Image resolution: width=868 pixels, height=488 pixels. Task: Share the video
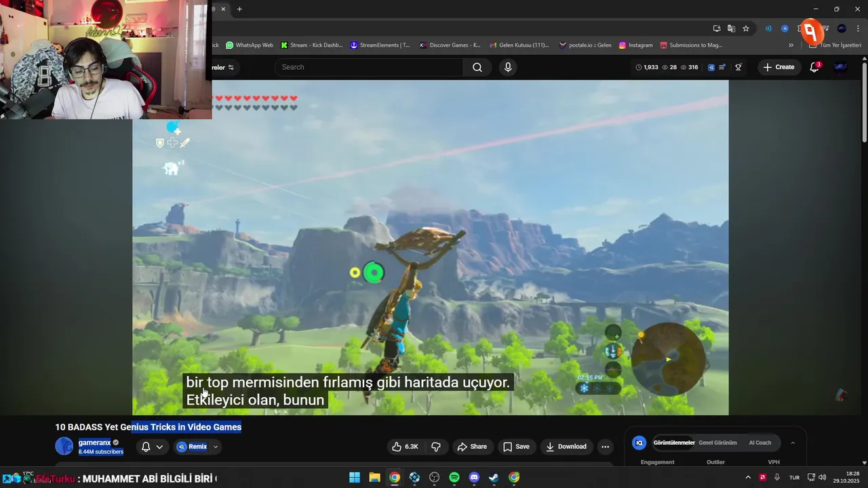click(x=472, y=447)
